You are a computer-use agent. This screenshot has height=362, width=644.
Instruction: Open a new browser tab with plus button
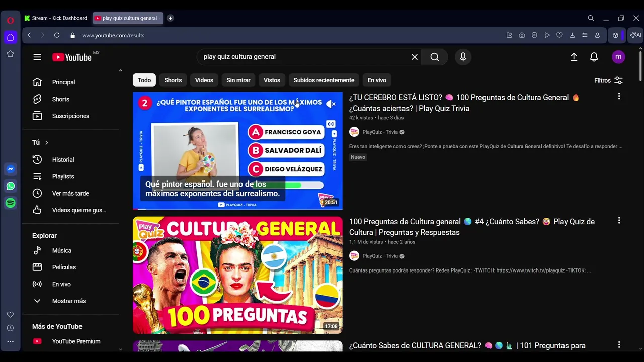(x=170, y=18)
